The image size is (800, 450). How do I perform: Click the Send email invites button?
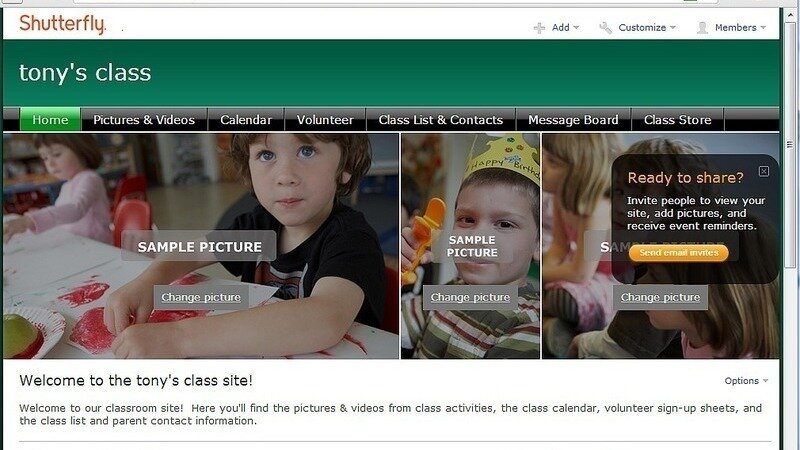(x=679, y=253)
